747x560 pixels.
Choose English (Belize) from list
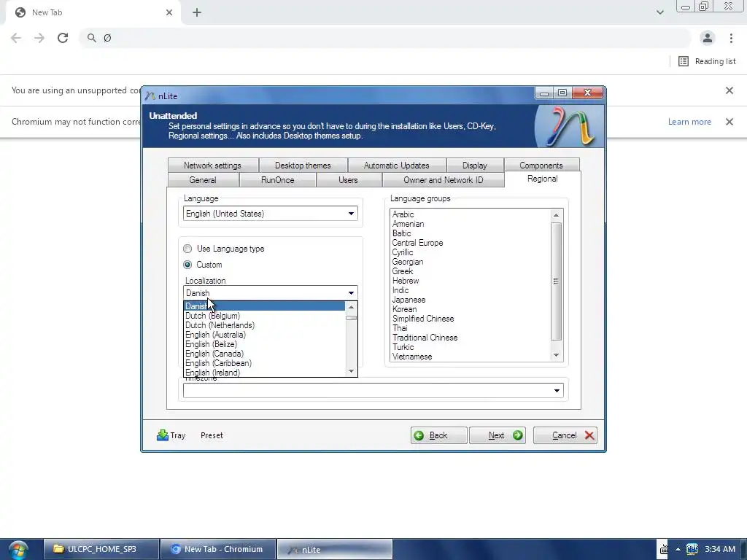(264, 344)
